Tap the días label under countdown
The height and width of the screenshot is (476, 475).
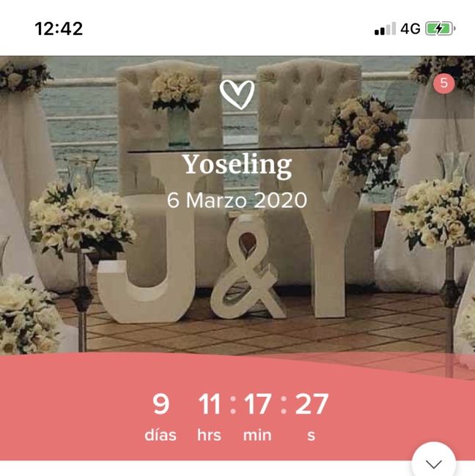tap(161, 435)
